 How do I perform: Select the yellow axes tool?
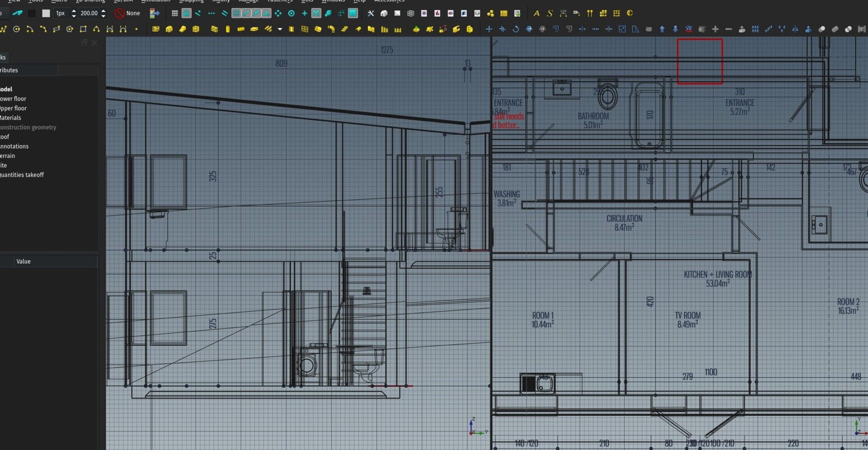pyautogui.click(x=590, y=13)
